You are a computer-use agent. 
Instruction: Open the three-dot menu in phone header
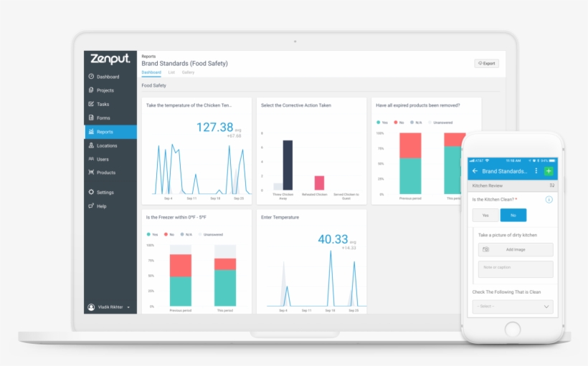[536, 171]
